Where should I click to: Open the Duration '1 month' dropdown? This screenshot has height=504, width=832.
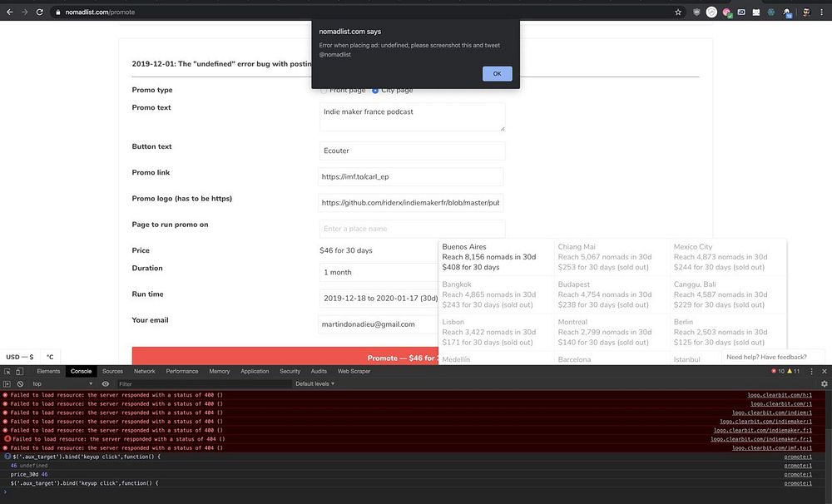(379, 272)
